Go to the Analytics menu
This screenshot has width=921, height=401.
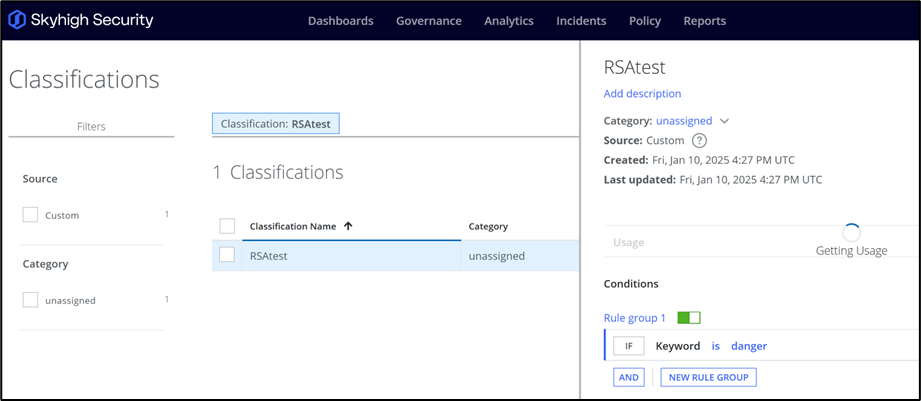(509, 21)
